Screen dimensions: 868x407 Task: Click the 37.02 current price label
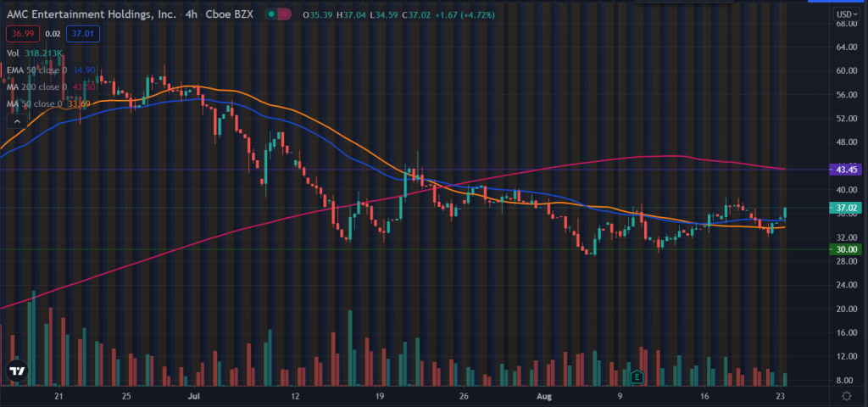(x=847, y=208)
